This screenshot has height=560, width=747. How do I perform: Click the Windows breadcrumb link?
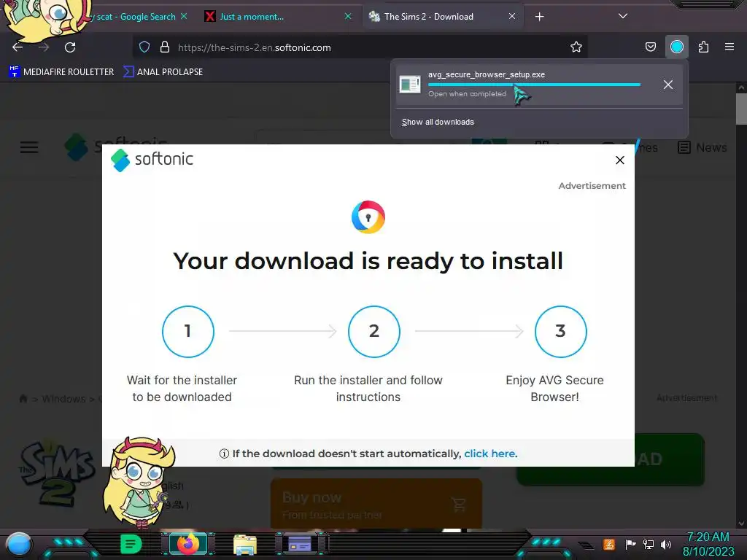tap(63, 399)
